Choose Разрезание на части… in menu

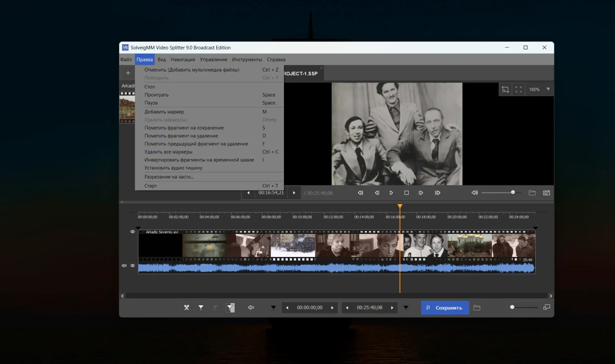click(x=169, y=177)
